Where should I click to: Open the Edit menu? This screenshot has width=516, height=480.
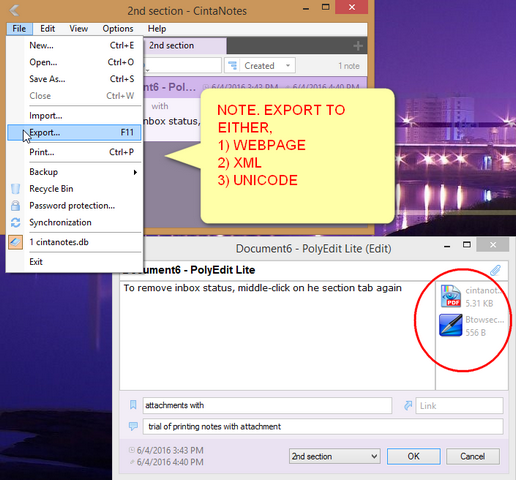point(47,29)
